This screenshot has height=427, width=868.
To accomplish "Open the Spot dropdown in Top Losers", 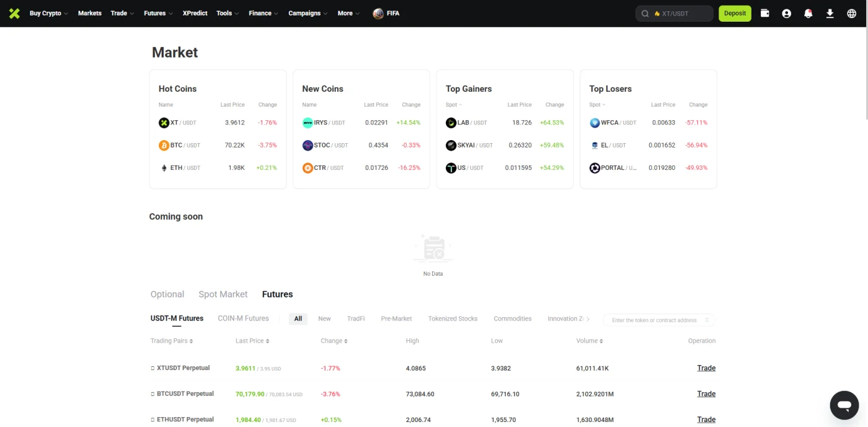I will (598, 105).
